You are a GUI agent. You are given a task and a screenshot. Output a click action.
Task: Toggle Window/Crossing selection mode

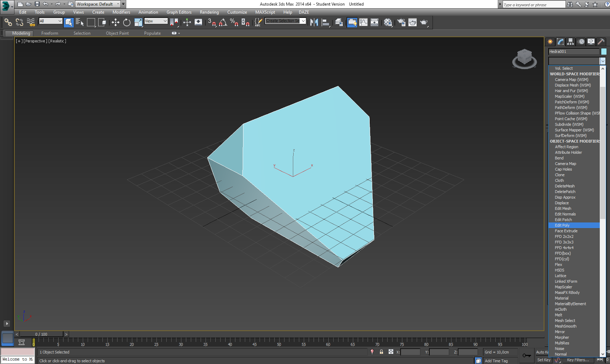pos(102,22)
